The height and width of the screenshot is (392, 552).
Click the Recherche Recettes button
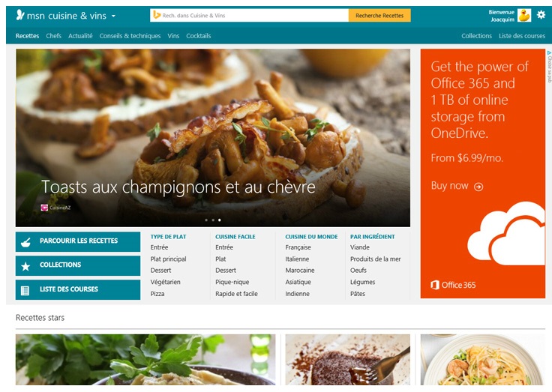379,16
